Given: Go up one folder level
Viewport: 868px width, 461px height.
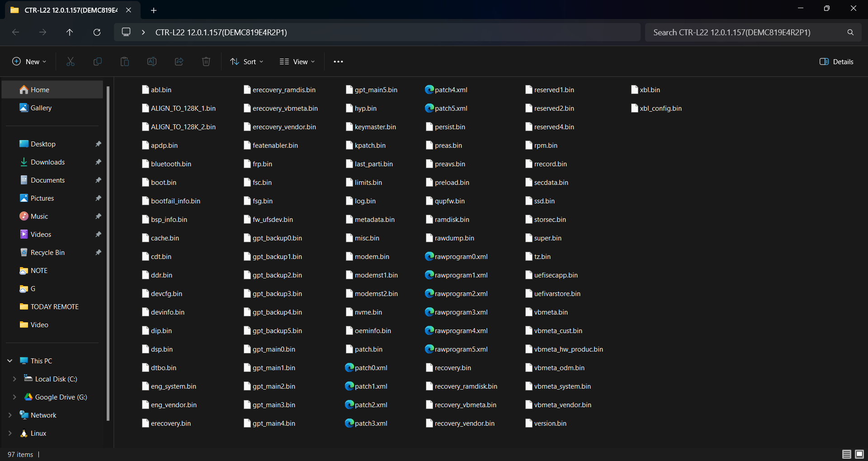Looking at the screenshot, I should point(70,32).
